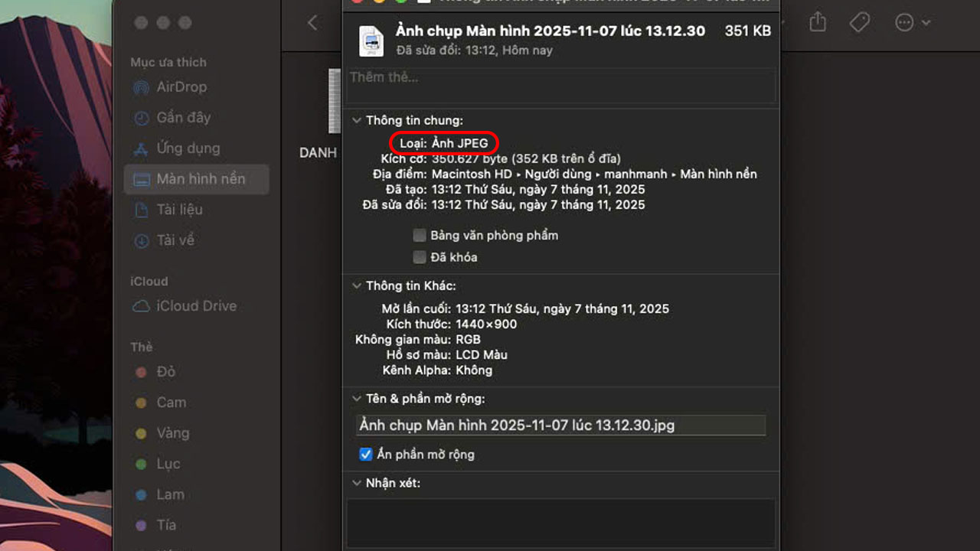The image size is (980, 551).
Task: Click the file name text field
Action: [560, 425]
